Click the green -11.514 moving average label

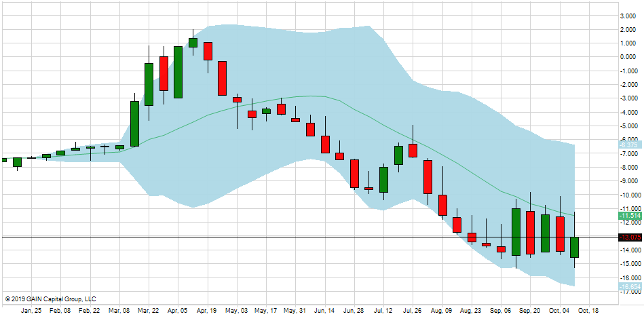point(630,216)
